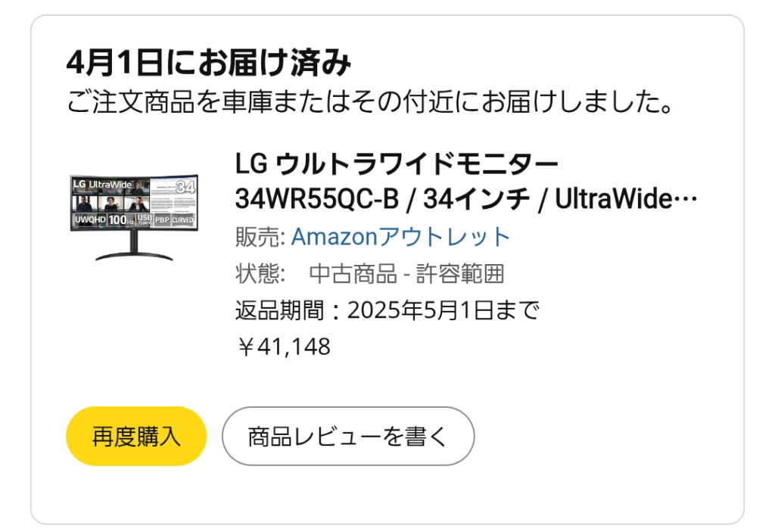Click the PBP badge on the monitor image

(x=162, y=220)
